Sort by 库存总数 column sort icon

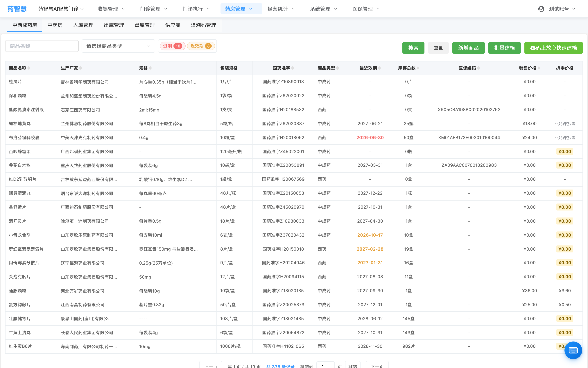coord(418,68)
